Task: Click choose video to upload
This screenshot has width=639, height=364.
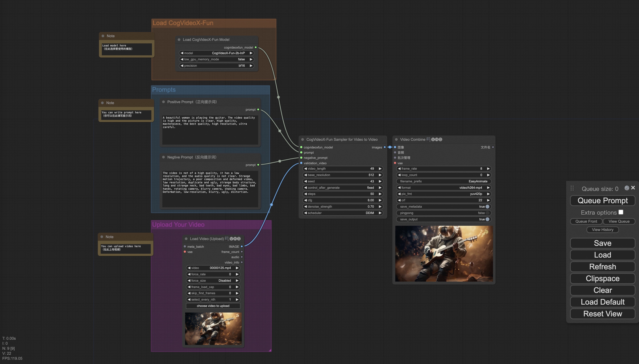Action: (x=213, y=306)
